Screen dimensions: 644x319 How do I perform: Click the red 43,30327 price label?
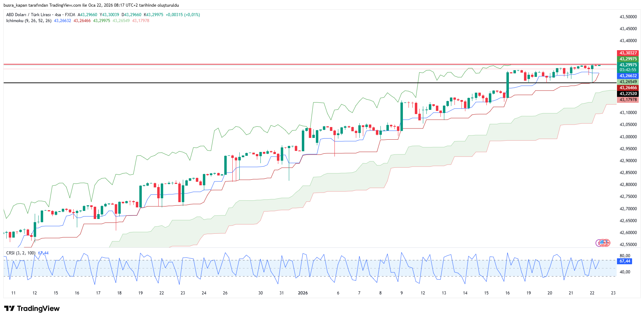pos(628,53)
